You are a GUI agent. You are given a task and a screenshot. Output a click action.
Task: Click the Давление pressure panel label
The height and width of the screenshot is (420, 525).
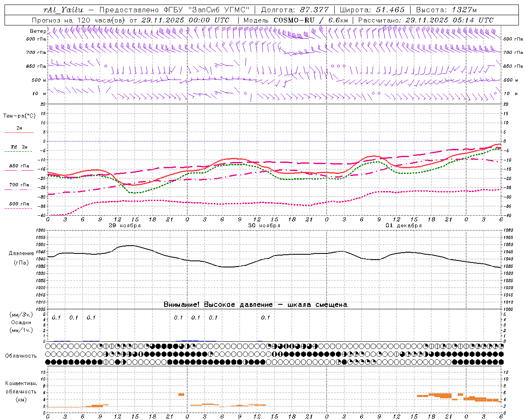click(21, 253)
